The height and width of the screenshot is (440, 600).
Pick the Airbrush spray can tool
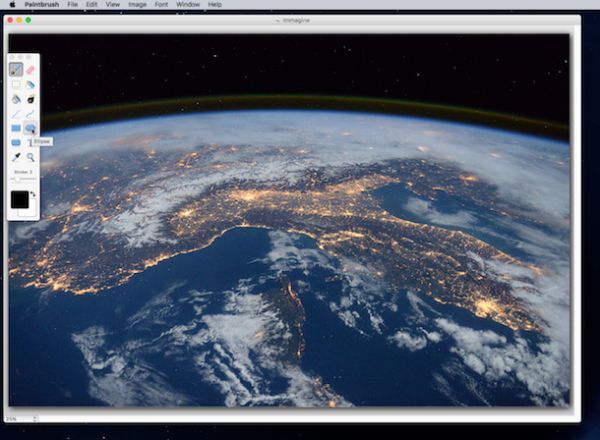(x=31, y=85)
